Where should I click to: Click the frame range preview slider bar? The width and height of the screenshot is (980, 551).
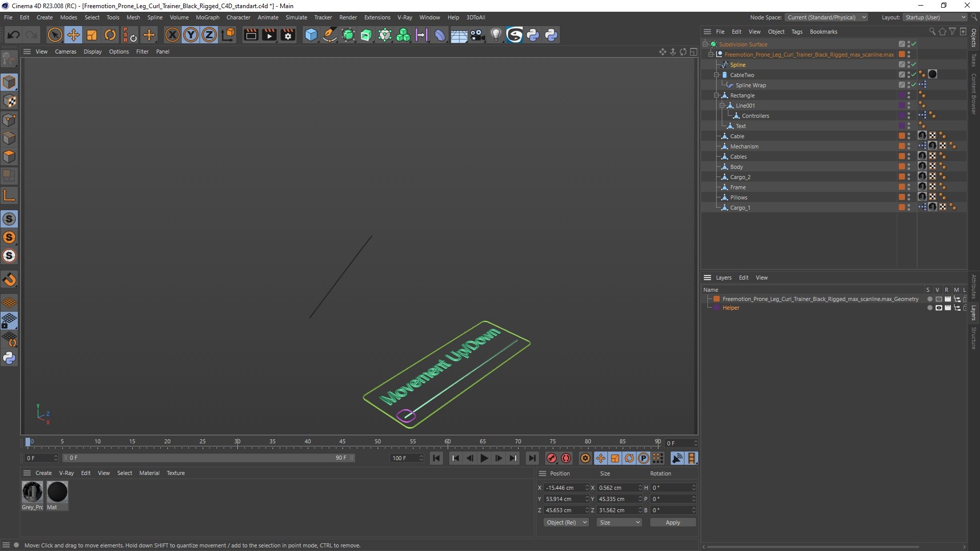[209, 458]
